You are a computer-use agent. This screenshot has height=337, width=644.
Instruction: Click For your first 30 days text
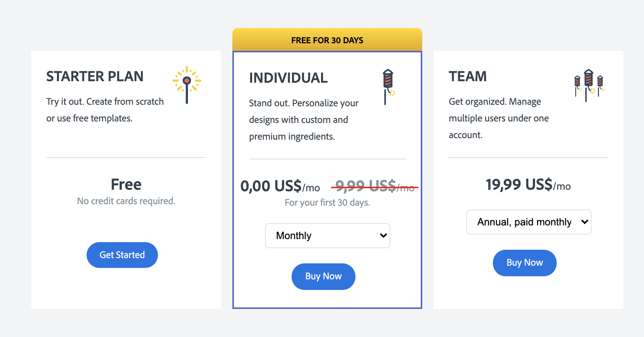click(x=327, y=203)
